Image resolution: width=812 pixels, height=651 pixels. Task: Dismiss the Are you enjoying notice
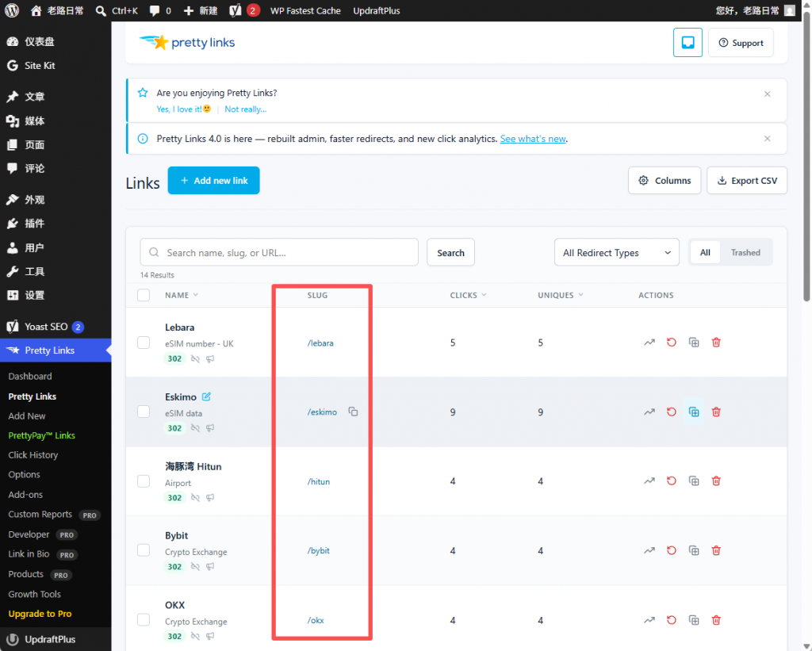tap(767, 94)
